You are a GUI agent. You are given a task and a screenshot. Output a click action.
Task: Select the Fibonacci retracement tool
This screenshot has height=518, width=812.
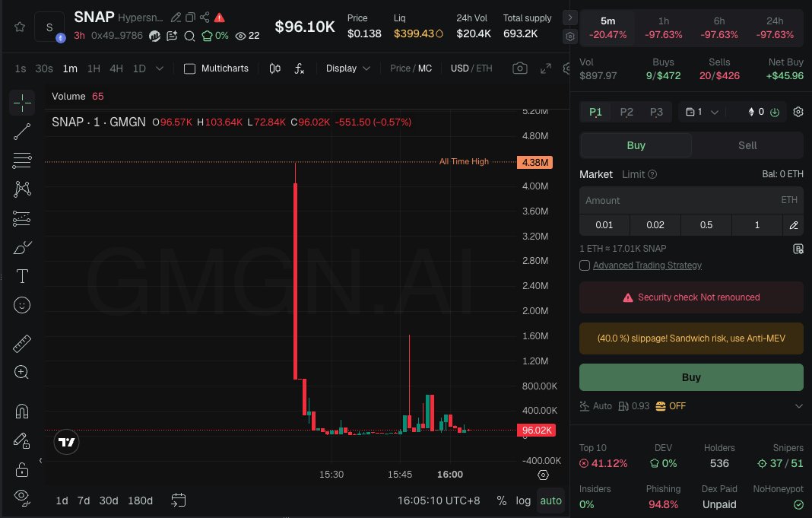pos(22,160)
